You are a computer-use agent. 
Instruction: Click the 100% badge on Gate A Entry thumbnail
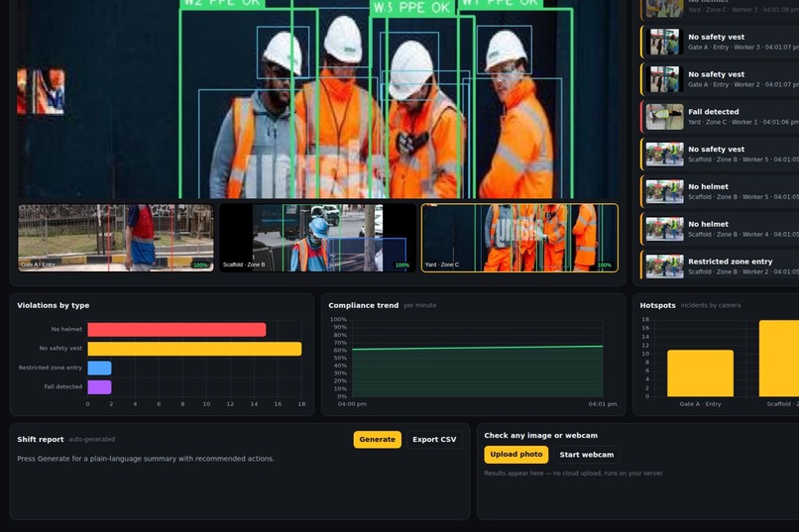pyautogui.click(x=200, y=266)
